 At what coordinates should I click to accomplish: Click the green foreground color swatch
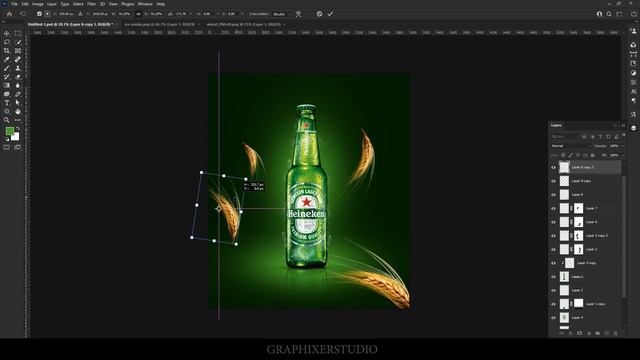click(9, 131)
